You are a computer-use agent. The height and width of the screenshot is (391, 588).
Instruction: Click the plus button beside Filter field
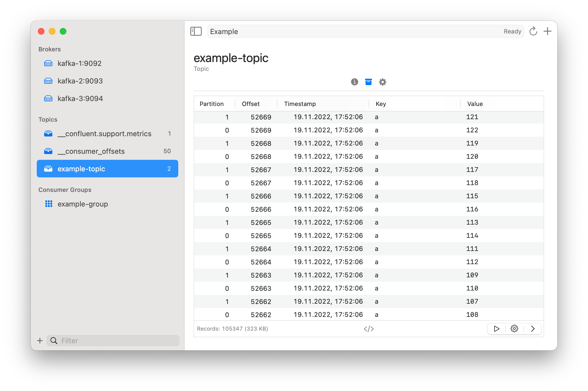(x=40, y=340)
